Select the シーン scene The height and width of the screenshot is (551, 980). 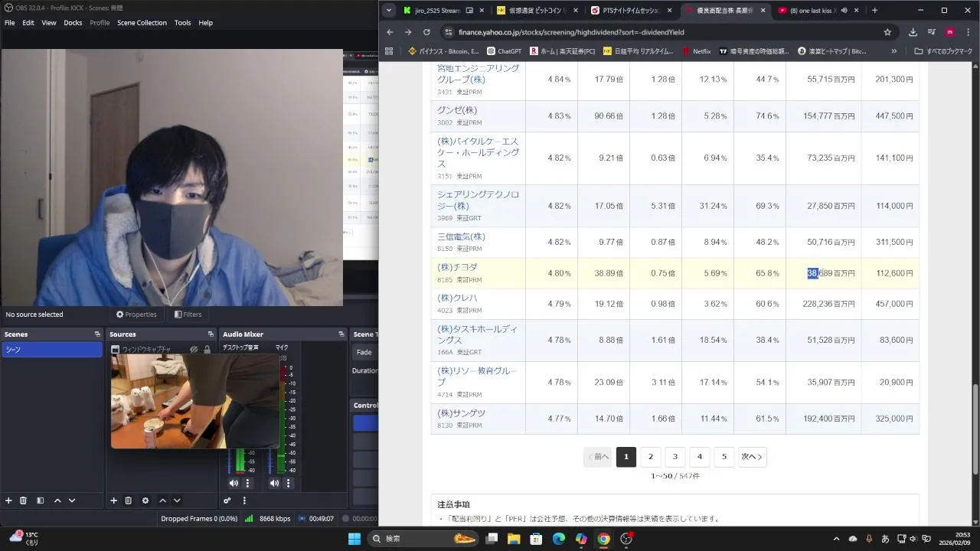[x=52, y=350]
